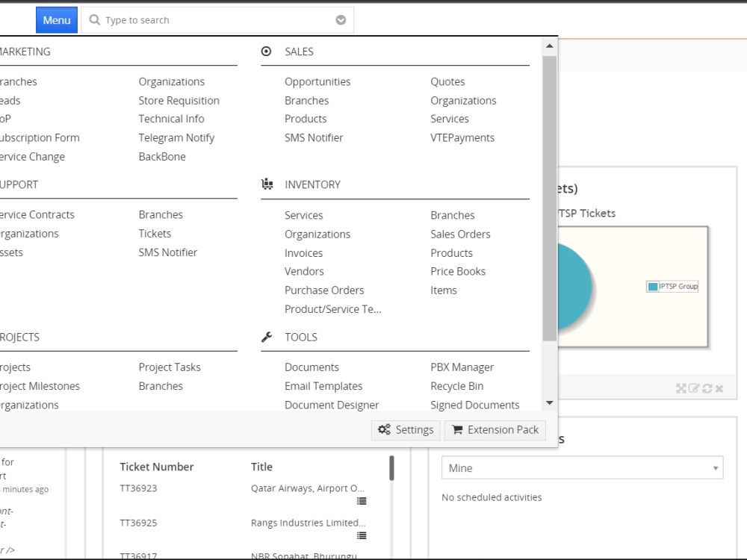This screenshot has height=560, width=747.
Task: Open Subscription Form menu item
Action: (x=39, y=137)
